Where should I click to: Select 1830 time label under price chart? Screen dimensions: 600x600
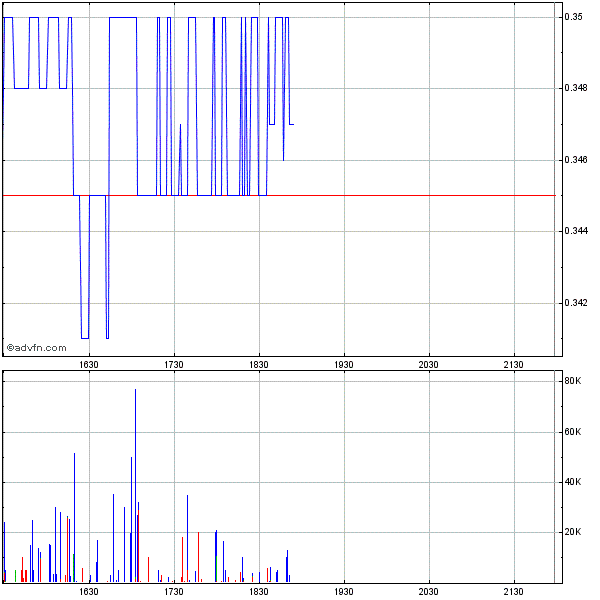pos(259,365)
